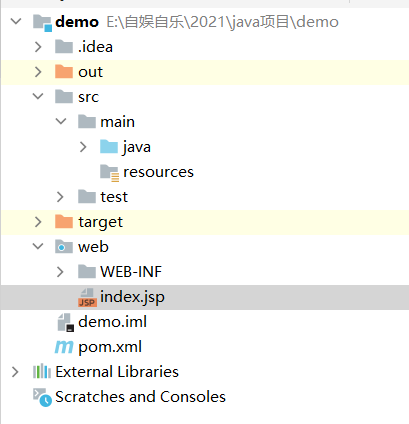
Task: Select the java folder label
Action: 137,147
